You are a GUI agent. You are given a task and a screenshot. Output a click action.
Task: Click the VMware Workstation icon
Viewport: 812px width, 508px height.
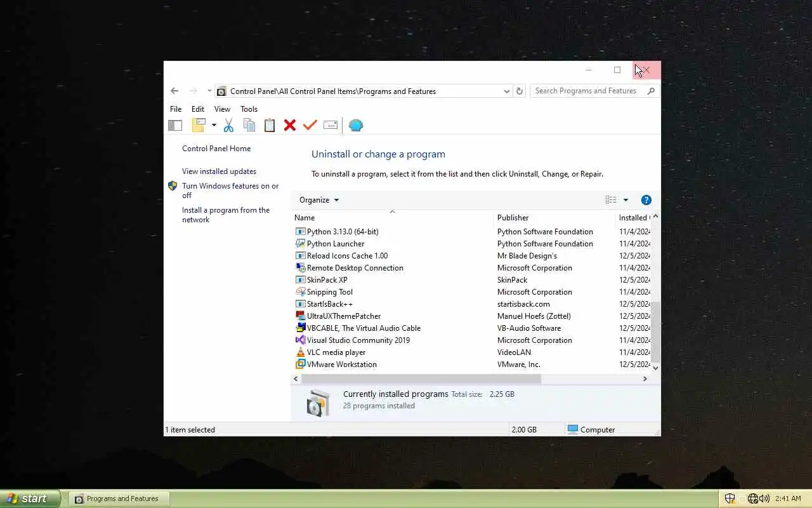point(301,364)
